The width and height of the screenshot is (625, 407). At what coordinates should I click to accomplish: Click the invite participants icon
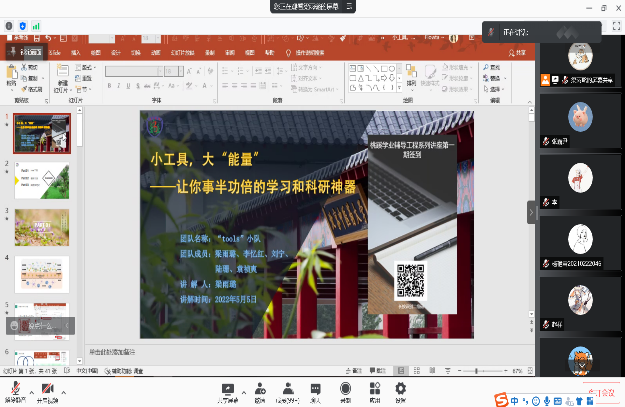(x=259, y=389)
